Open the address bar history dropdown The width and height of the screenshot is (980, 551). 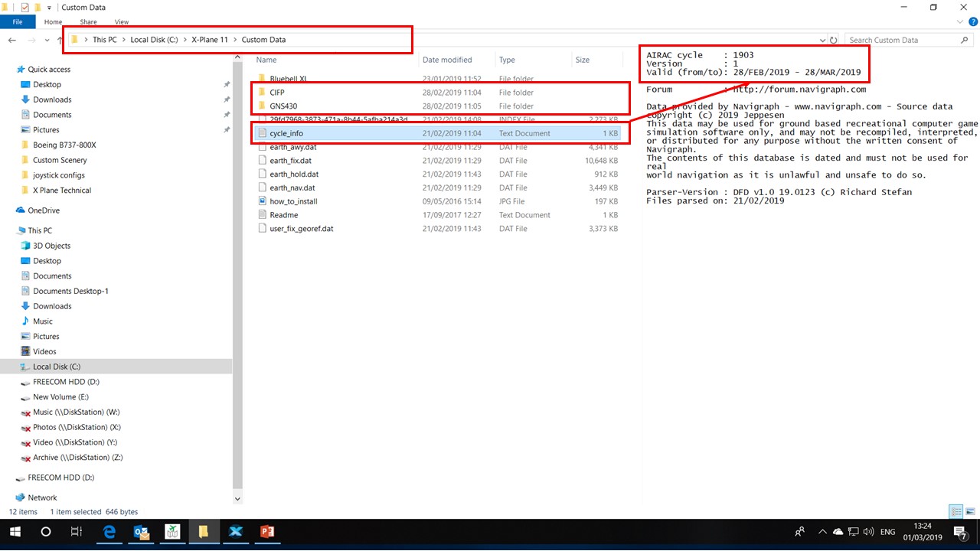822,40
